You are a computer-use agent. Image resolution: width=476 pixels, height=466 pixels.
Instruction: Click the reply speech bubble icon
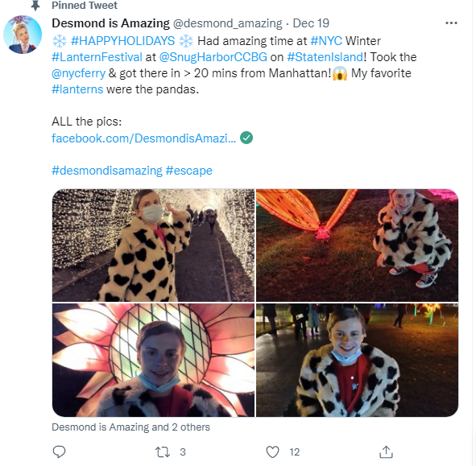pyautogui.click(x=59, y=452)
